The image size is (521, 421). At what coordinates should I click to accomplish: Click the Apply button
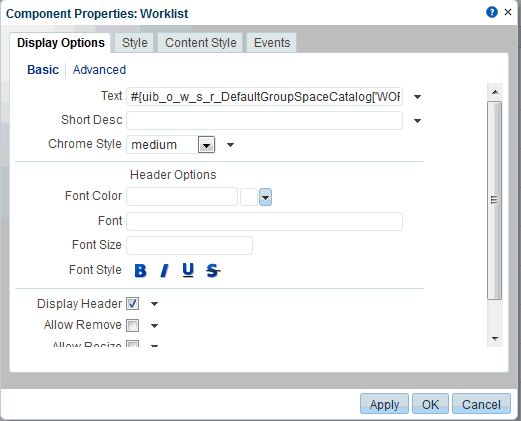tap(384, 404)
